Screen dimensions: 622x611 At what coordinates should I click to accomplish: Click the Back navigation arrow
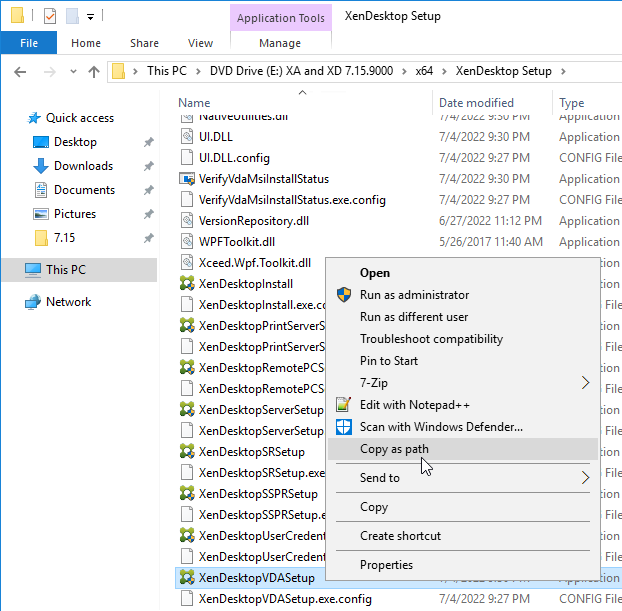[20, 72]
